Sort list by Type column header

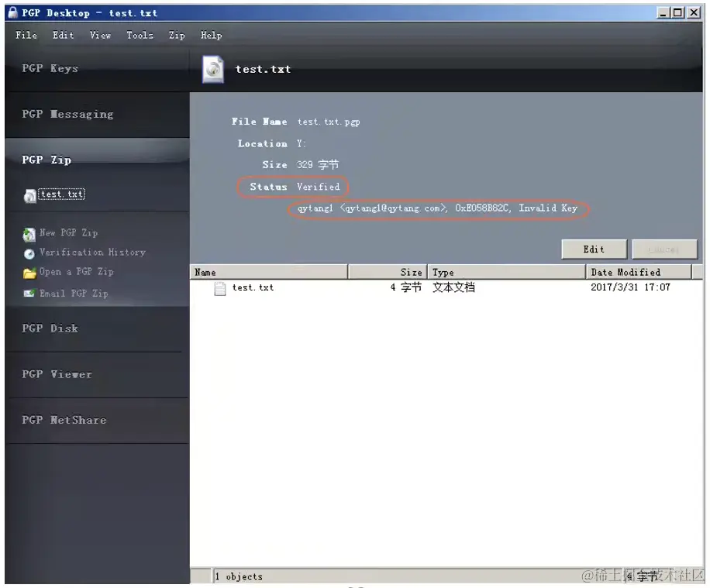[507, 272]
